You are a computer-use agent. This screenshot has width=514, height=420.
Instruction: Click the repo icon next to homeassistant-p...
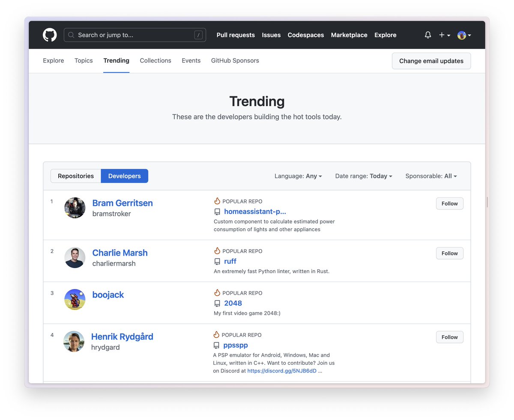click(x=217, y=211)
